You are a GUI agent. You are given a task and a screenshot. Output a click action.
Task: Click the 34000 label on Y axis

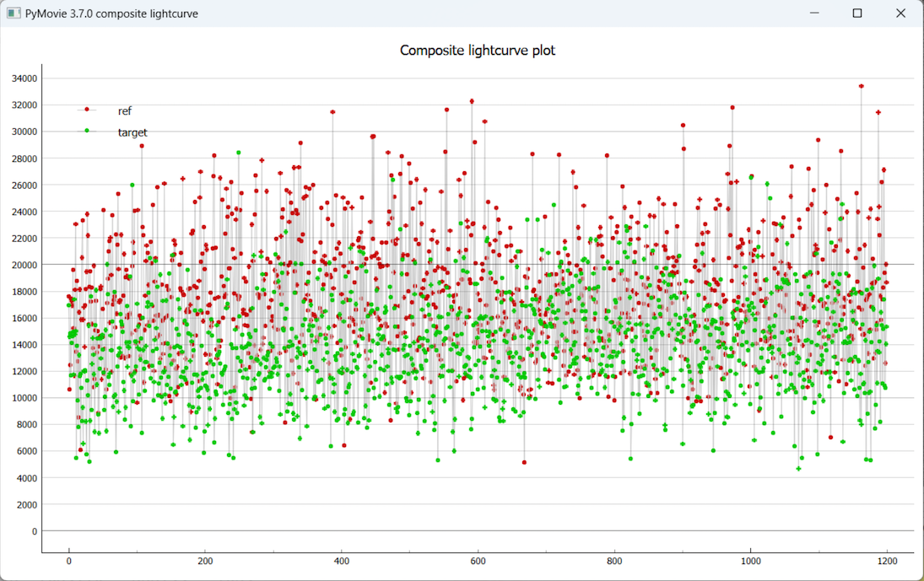click(24, 78)
